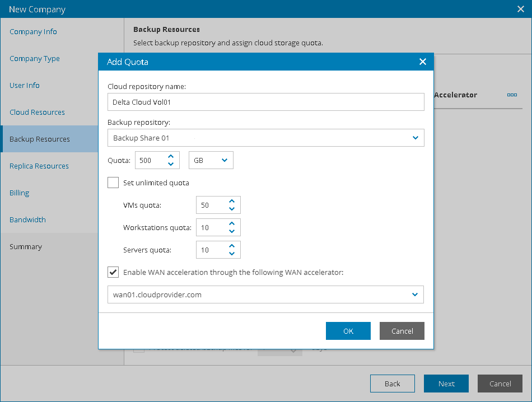This screenshot has height=402, width=532.
Task: Switch to the Replica Resources step
Action: [x=39, y=166]
